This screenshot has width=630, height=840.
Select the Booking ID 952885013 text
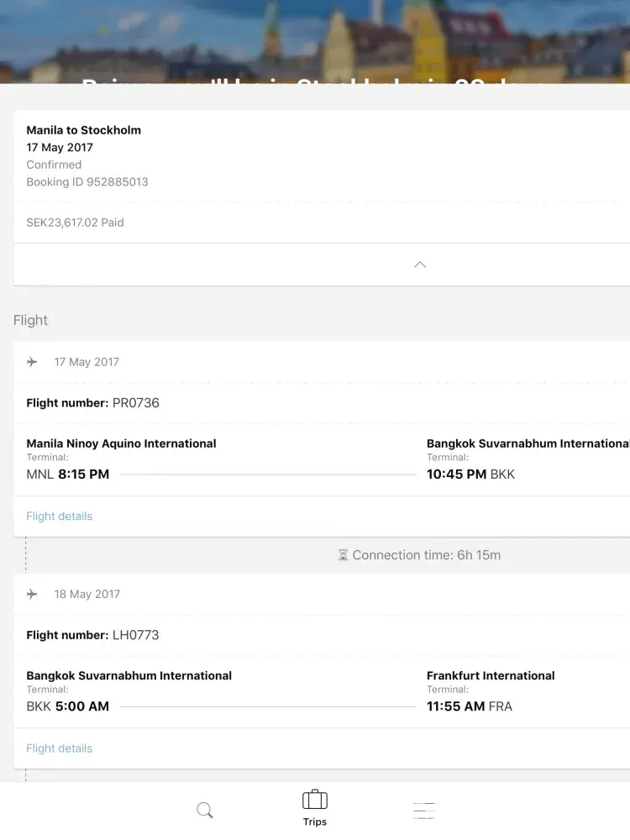87,182
